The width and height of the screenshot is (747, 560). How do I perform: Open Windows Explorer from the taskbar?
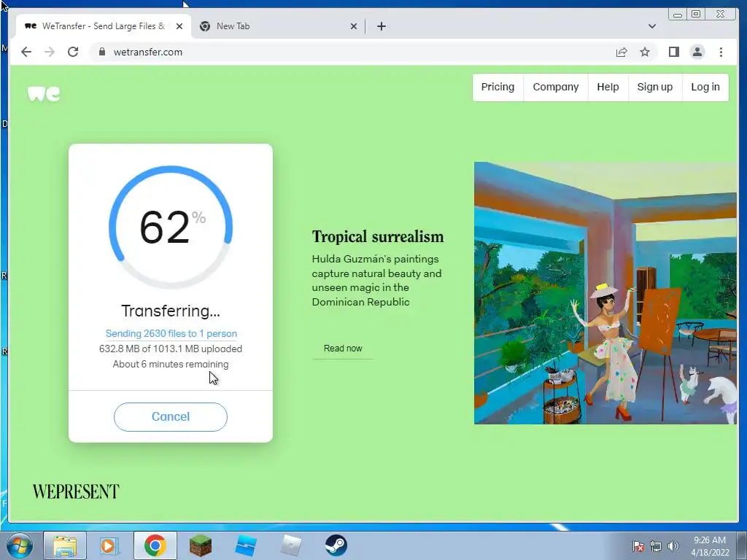click(65, 545)
